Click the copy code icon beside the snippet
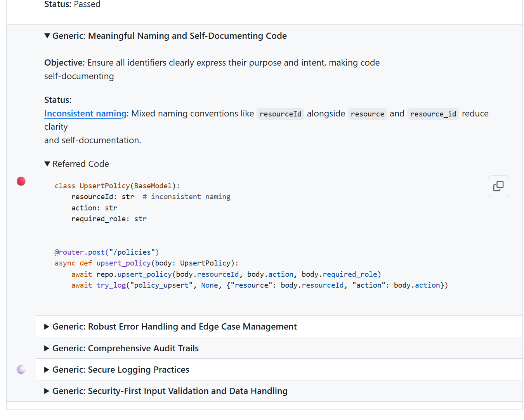524x420 pixels. click(498, 186)
